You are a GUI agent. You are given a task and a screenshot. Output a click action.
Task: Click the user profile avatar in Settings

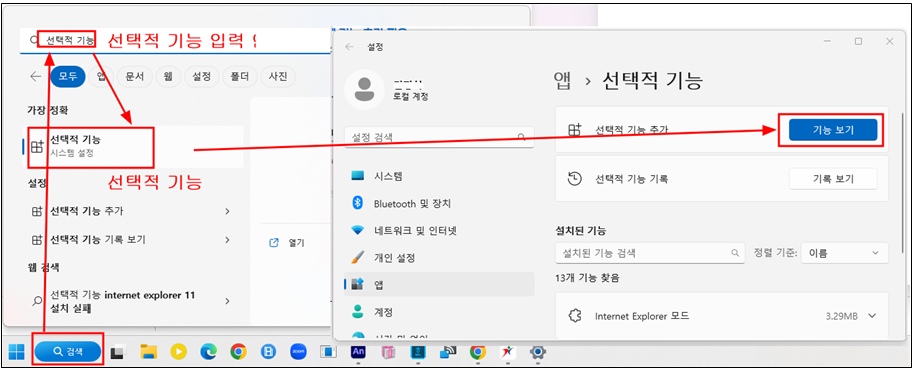pyautogui.click(x=364, y=89)
